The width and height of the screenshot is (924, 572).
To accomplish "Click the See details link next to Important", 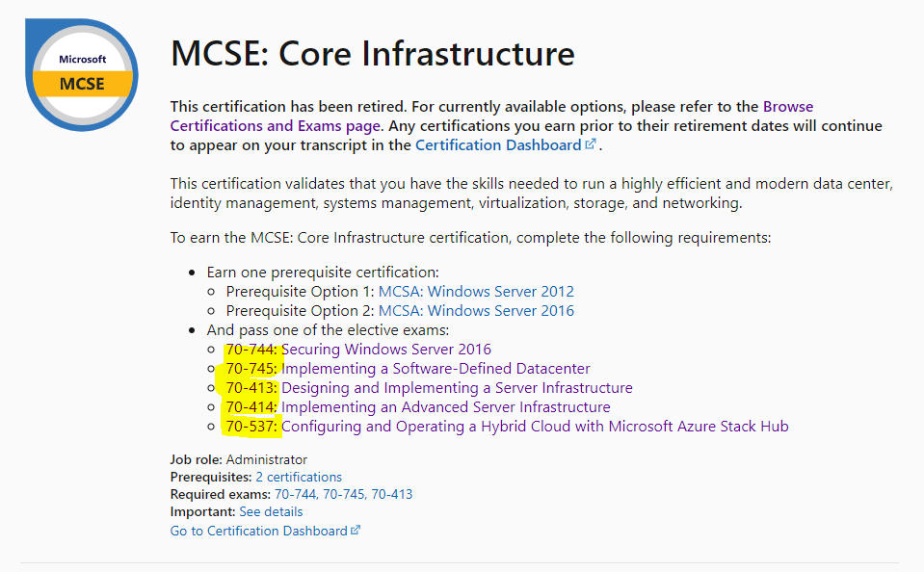I will pyautogui.click(x=271, y=512).
